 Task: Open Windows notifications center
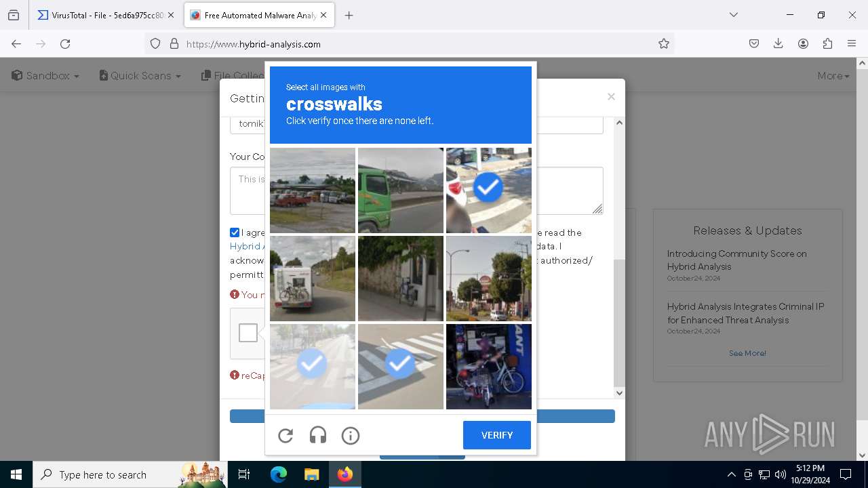point(846,474)
